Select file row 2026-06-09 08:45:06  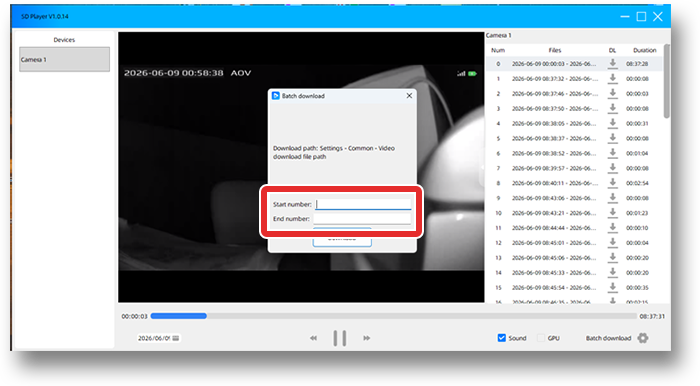point(574,257)
